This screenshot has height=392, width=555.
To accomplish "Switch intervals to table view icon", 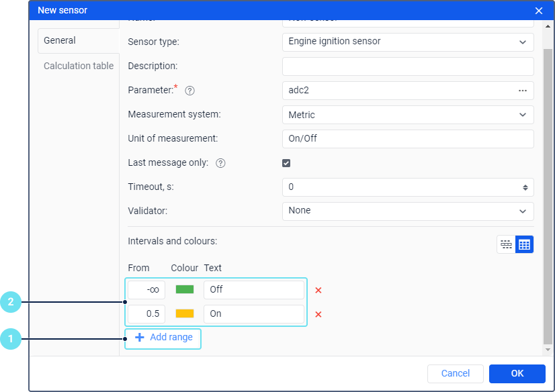I will [x=525, y=245].
